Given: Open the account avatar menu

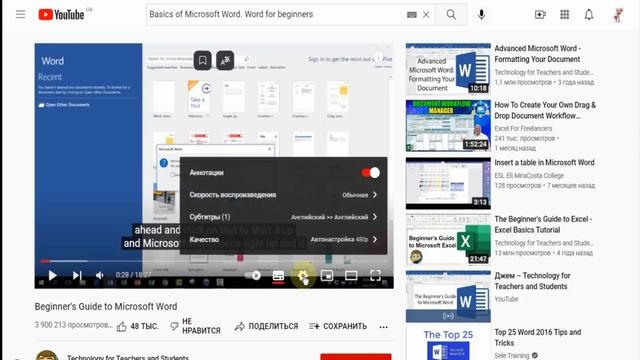Looking at the screenshot, I should 618,15.
